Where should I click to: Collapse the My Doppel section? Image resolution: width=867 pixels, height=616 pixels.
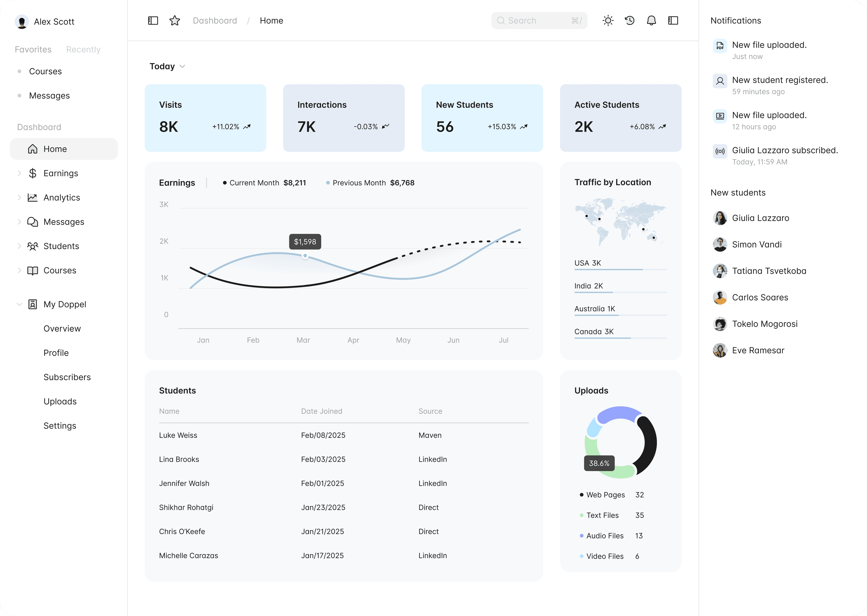click(19, 304)
